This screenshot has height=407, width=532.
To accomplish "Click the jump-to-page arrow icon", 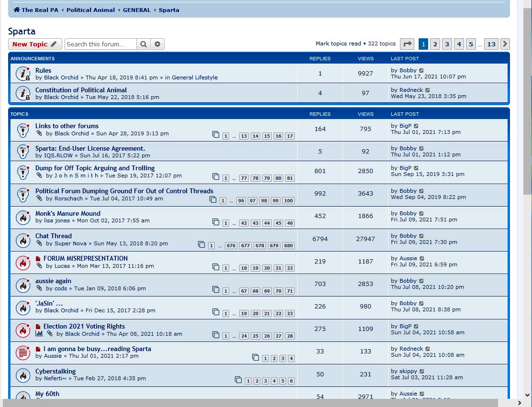I will [407, 44].
